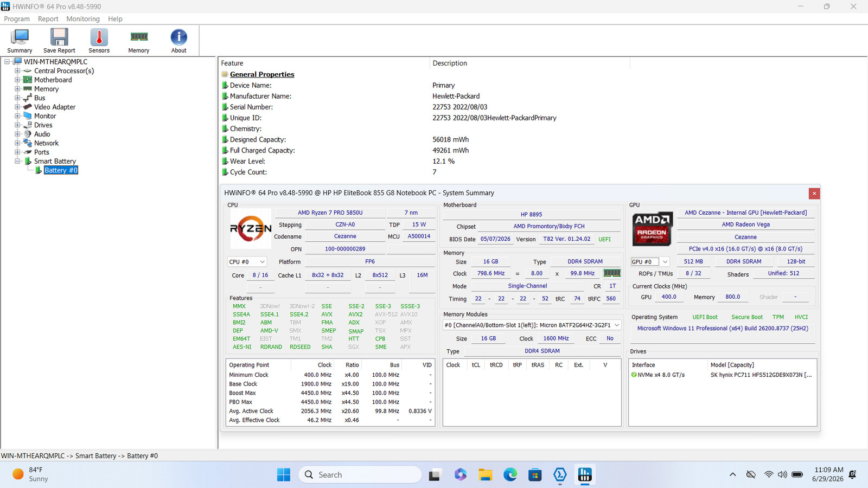Click the memory chip icon beside 99.8 MHz
Image resolution: width=868 pixels, height=488 pixels.
(612, 273)
